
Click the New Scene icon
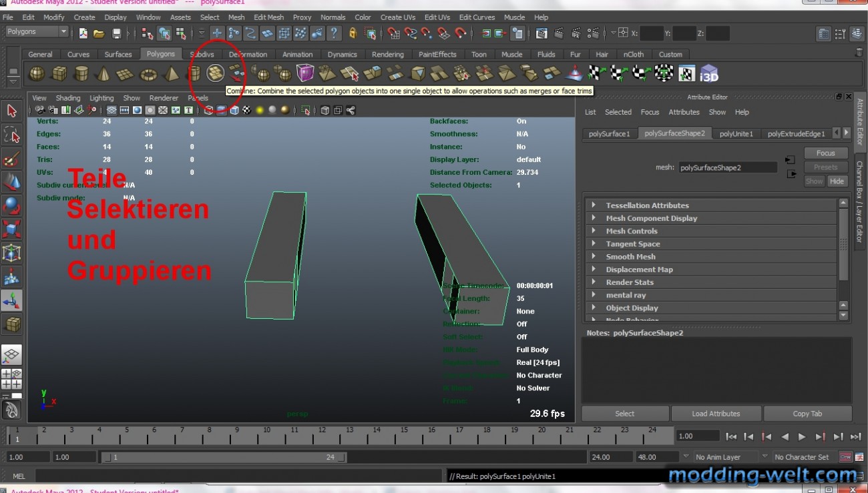[83, 33]
